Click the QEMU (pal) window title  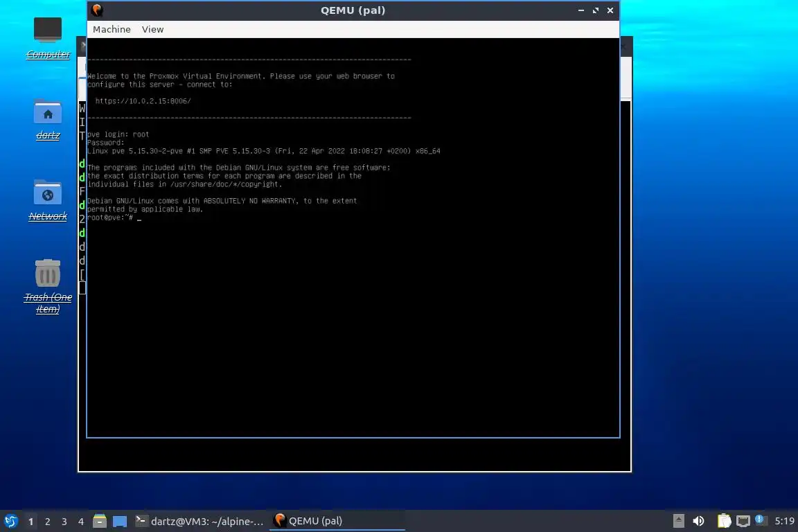coord(353,10)
